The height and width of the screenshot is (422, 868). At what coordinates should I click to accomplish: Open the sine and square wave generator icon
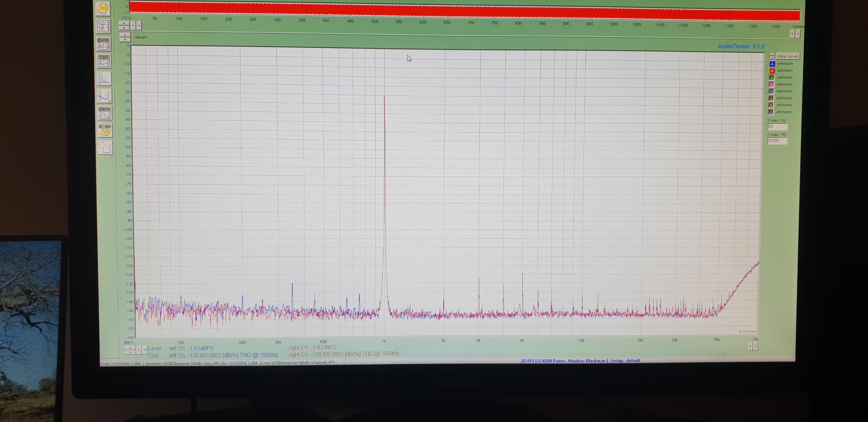(x=105, y=148)
